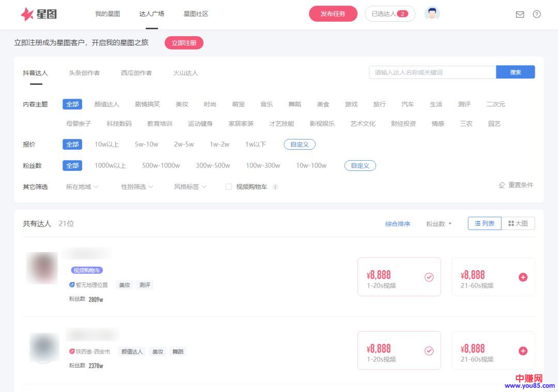The image size is (558, 392).
Task: Focus the creator name search field
Action: click(x=432, y=72)
